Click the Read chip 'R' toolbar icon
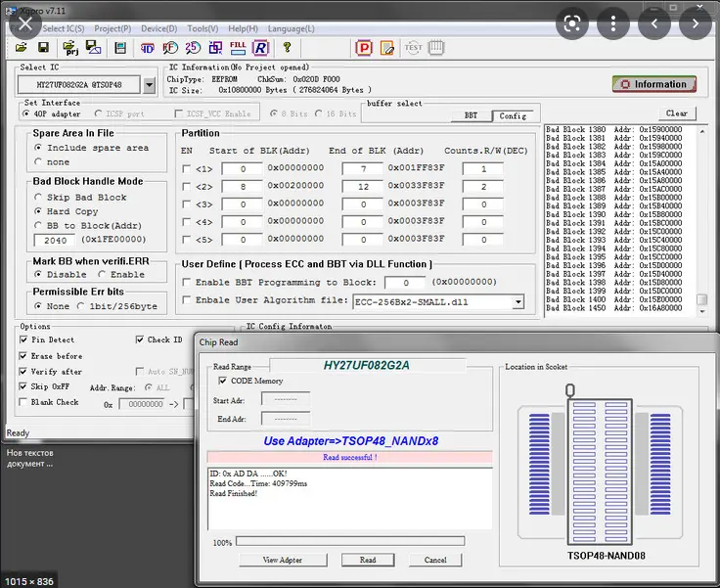This screenshot has height=588, width=720. pyautogui.click(x=260, y=47)
